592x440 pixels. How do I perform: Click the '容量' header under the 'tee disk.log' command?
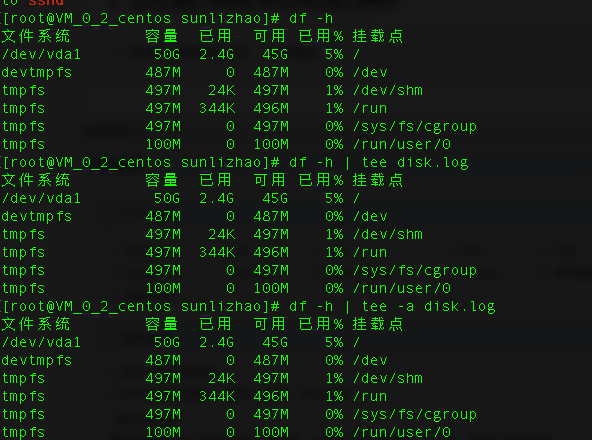click(x=162, y=181)
